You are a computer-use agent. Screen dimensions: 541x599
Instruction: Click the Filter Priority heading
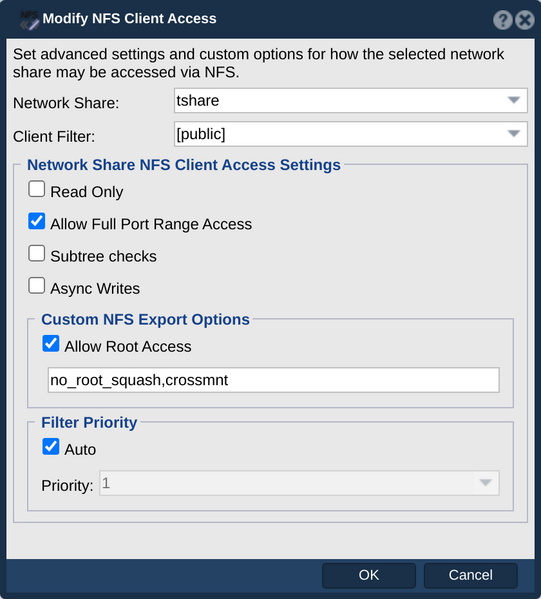click(x=89, y=423)
